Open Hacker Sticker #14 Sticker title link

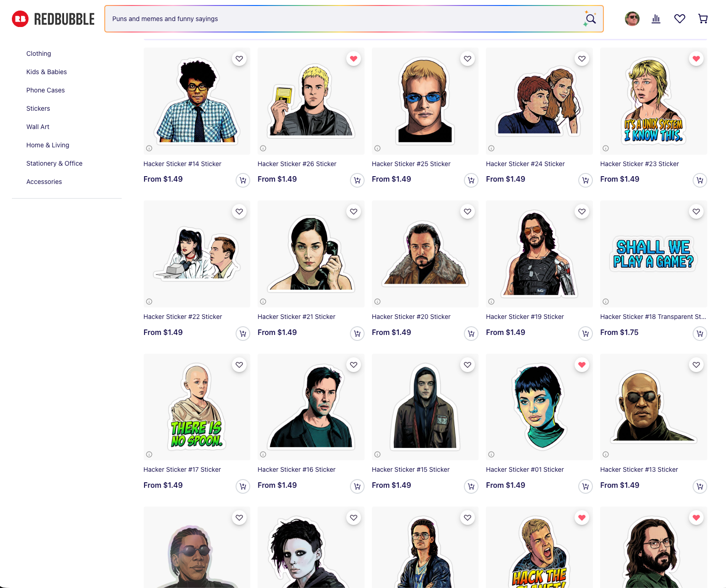(183, 164)
